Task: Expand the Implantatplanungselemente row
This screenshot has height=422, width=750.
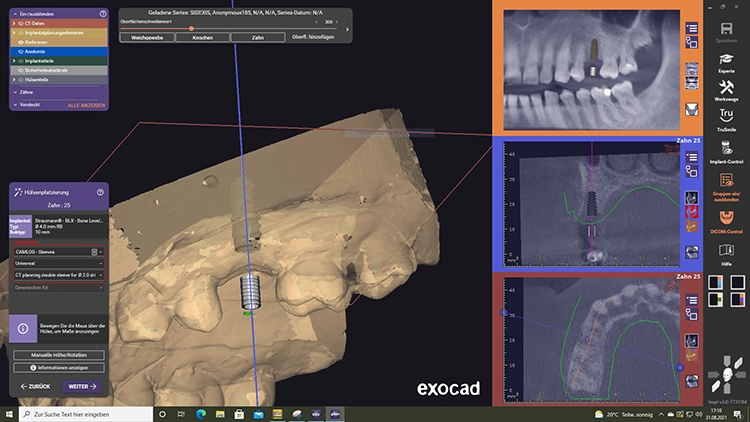Action: 14,33
